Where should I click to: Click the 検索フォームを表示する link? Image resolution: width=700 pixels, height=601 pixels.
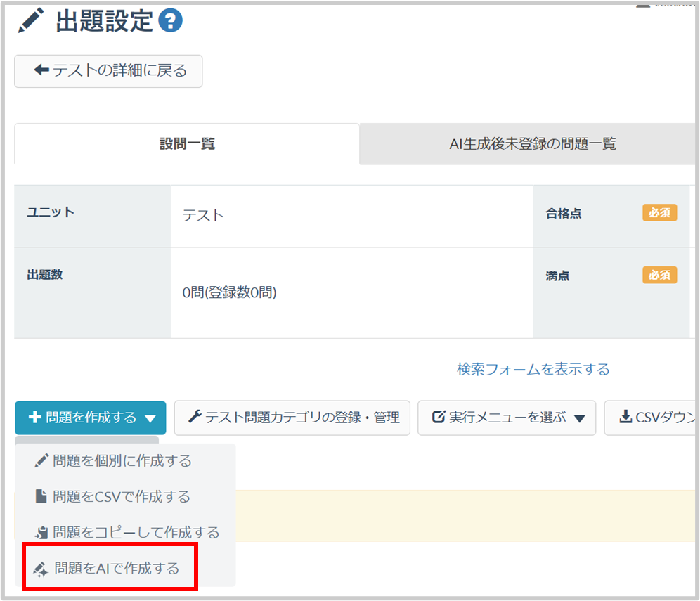(533, 369)
